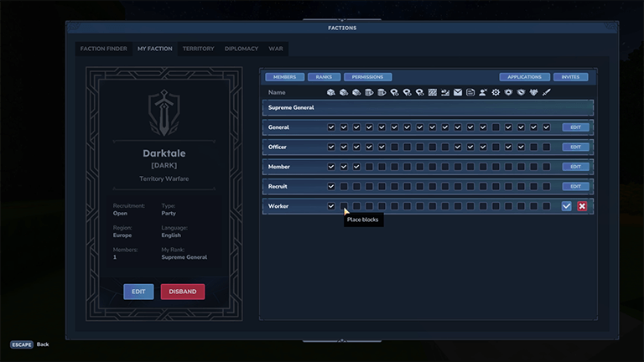The width and height of the screenshot is (644, 362).
Task: Cancel Worker rank with red X
Action: coord(582,206)
